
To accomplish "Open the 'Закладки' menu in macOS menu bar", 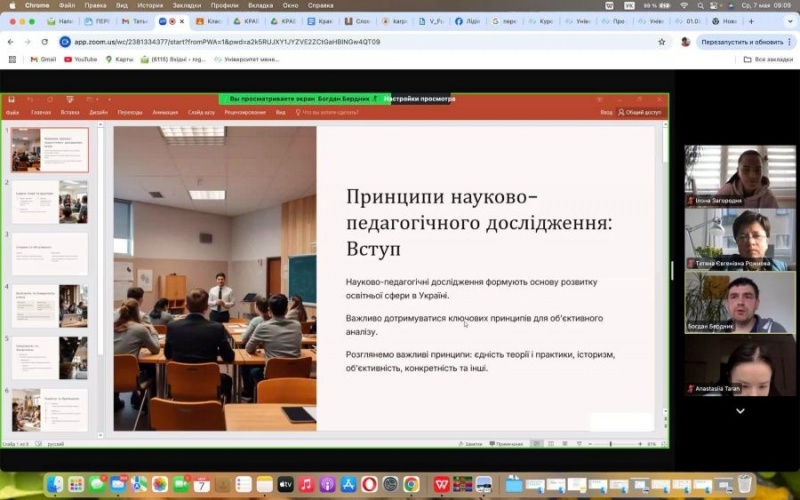I will click(x=186, y=5).
